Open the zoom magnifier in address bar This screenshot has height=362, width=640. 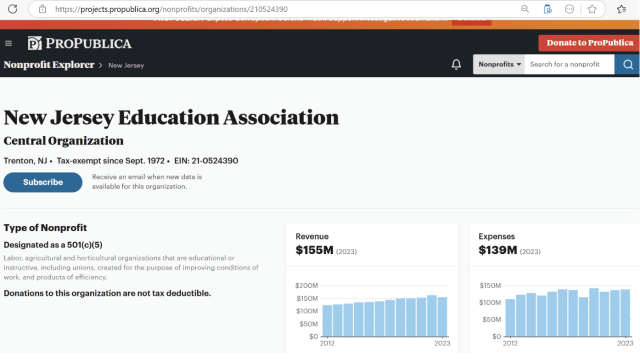525,9
